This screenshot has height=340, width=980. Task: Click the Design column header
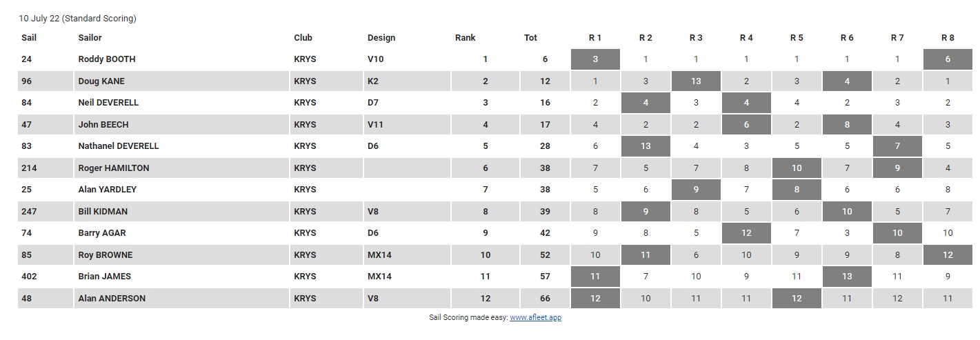click(381, 38)
